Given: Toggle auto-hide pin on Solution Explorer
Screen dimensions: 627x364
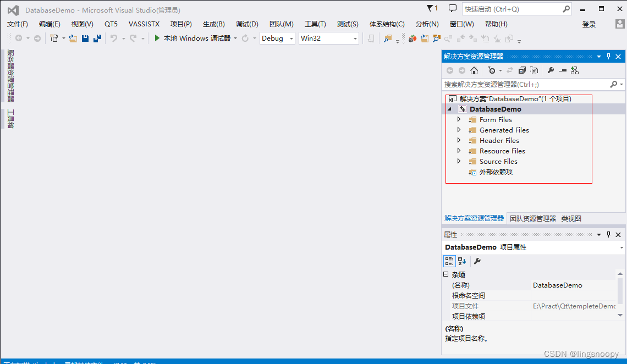Looking at the screenshot, I should tap(609, 56).
